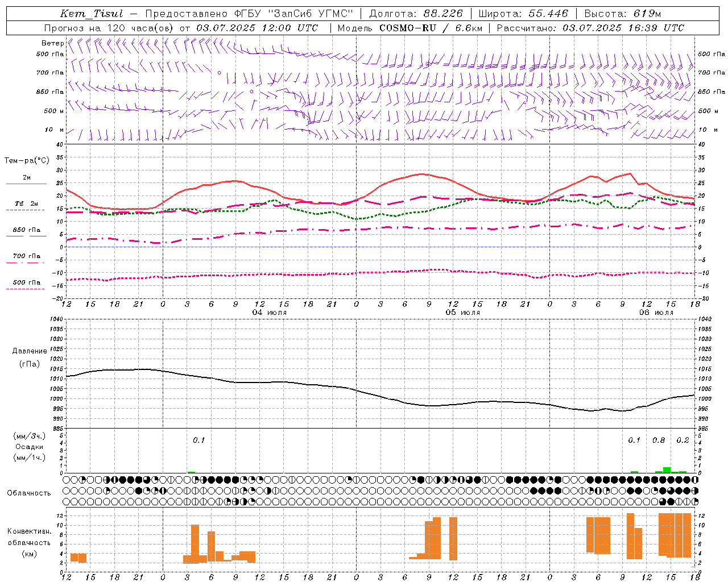The width and height of the screenshot is (728, 582).
Task: Click the Td 2м dew point legend label
Action: (26, 203)
